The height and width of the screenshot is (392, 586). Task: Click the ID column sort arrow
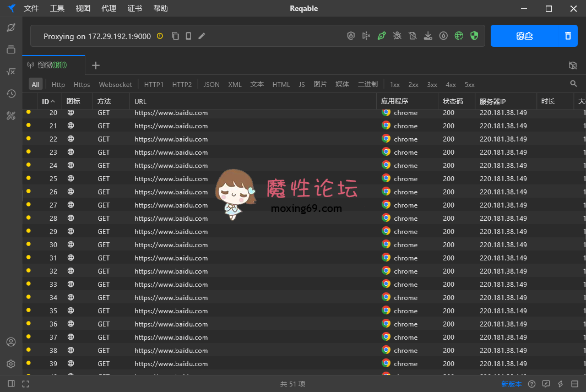[x=55, y=101]
